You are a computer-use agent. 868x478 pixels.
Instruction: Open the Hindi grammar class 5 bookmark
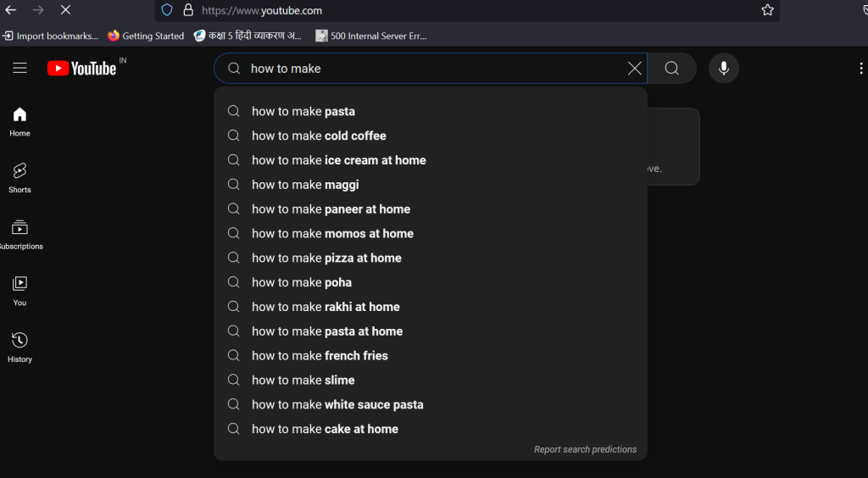click(x=248, y=36)
